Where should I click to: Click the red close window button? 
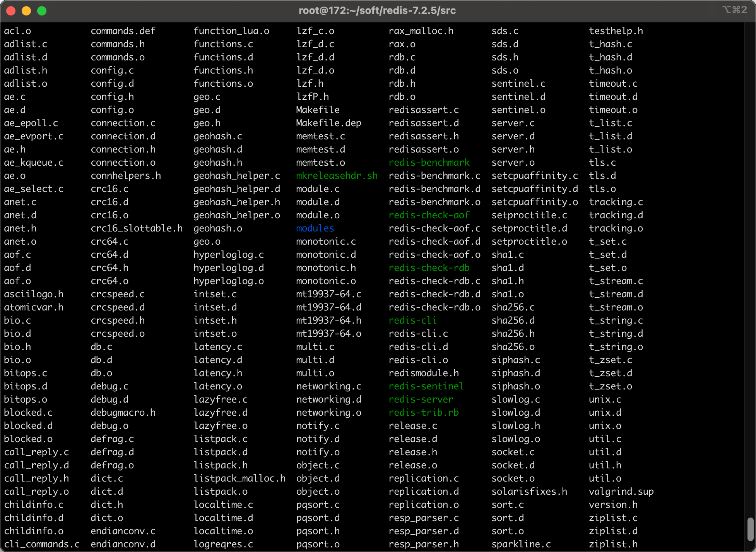11,11
